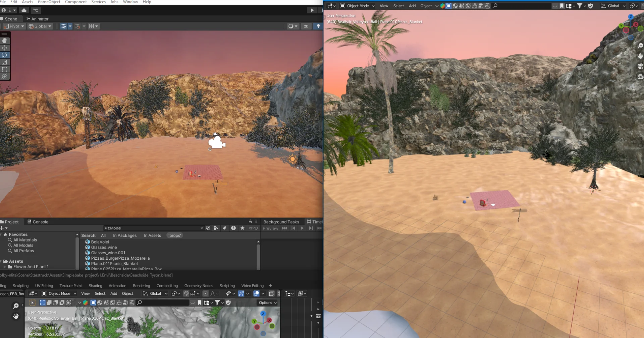Toggle Unity grid snapping icon
This screenshot has width=644, height=338.
tap(78, 26)
